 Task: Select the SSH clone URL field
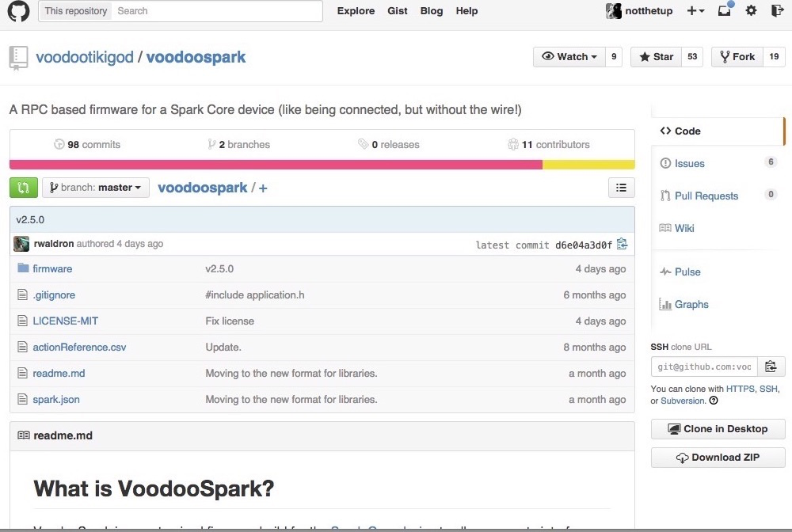pyautogui.click(x=704, y=367)
